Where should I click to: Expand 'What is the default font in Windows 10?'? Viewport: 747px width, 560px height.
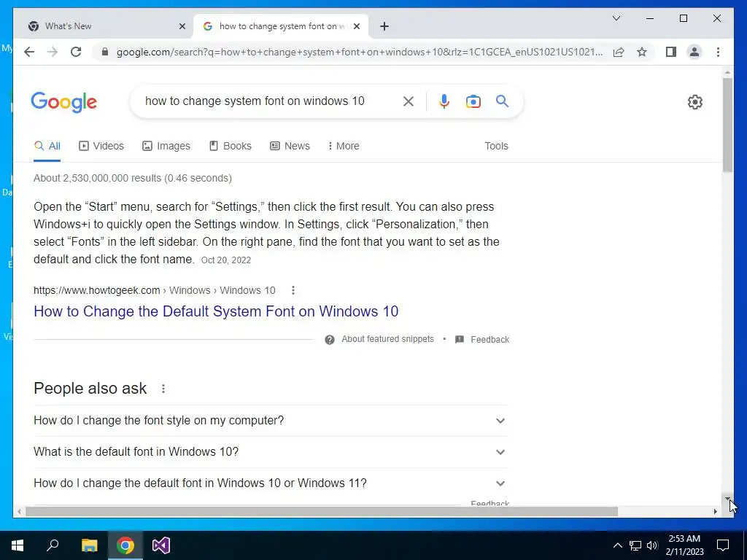tap(271, 452)
